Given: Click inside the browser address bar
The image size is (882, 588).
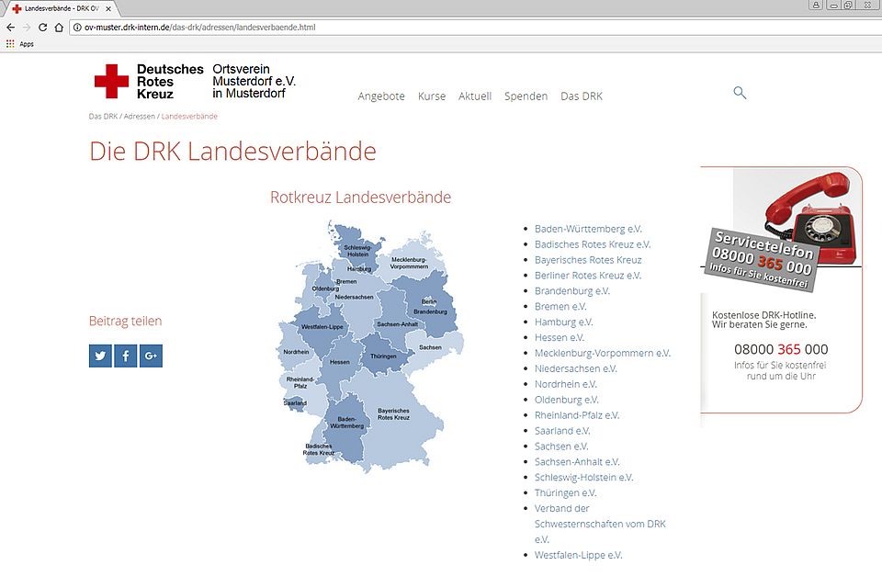Looking at the screenshot, I should (x=276, y=28).
